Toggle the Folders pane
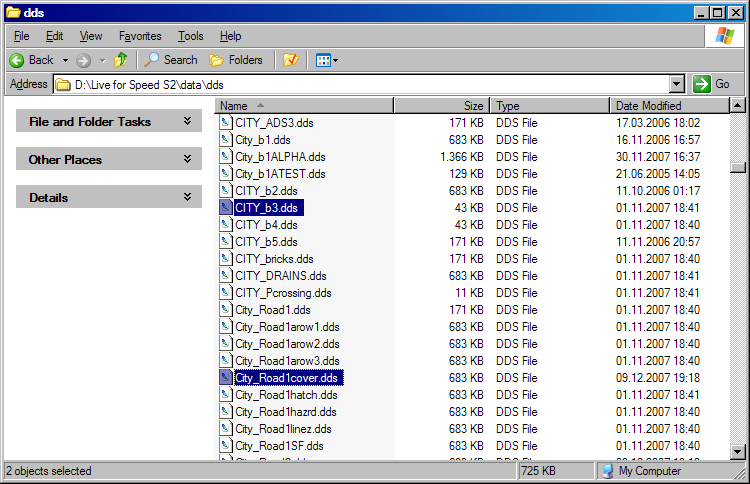Viewport: 750px width, 484px height. coord(236,60)
